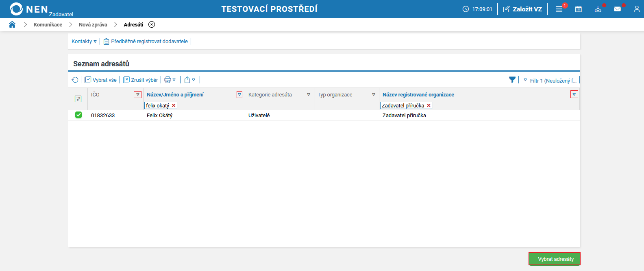Expand the Kontakty dropdown
This screenshot has height=271, width=644.
click(x=84, y=41)
